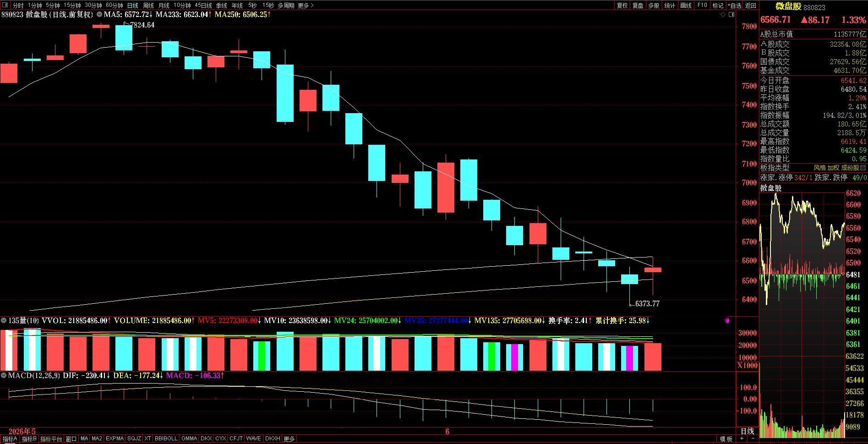Switch to 年线 yearly chart
This screenshot has height=444, width=868.
(x=237, y=5)
